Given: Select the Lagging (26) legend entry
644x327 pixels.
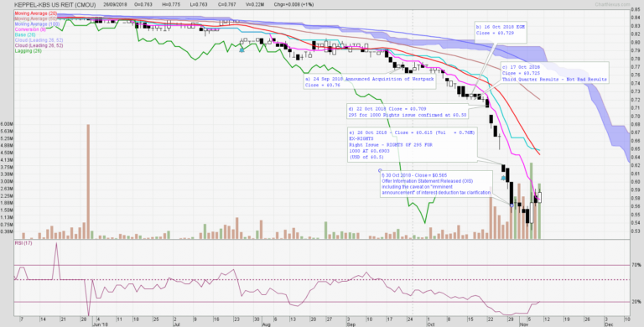Looking at the screenshot, I should click(x=29, y=50).
